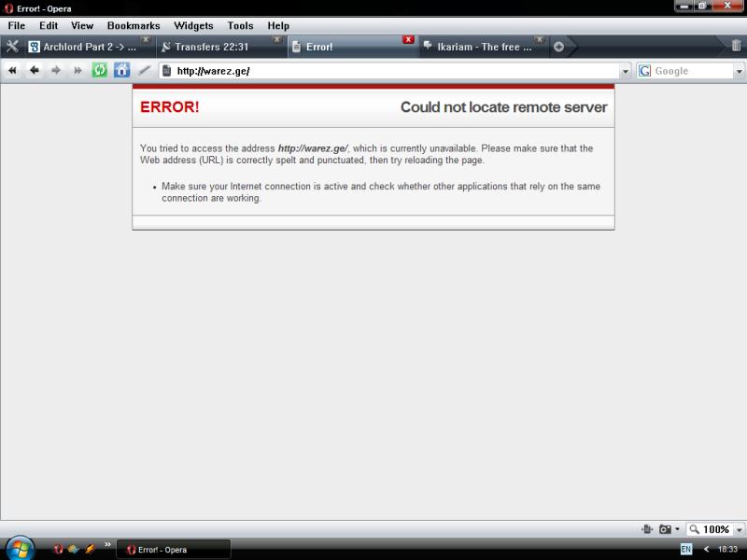Close the Ikariam tab
The height and width of the screenshot is (560, 747).
(540, 39)
